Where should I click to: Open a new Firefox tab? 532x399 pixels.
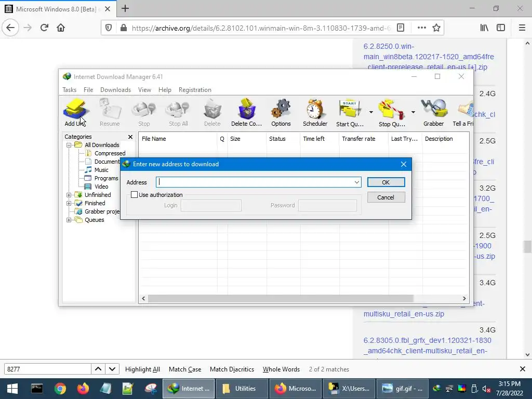click(125, 8)
